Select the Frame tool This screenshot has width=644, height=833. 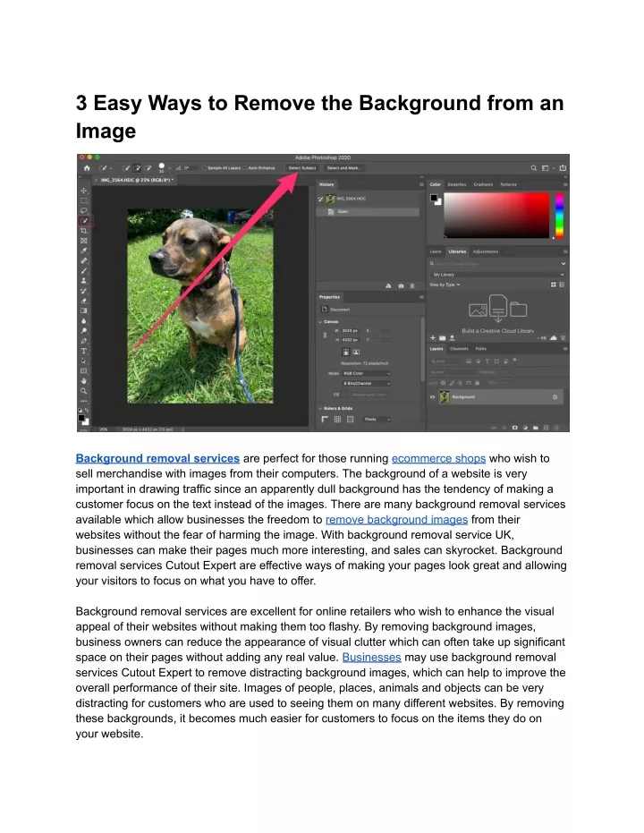pyautogui.click(x=84, y=241)
